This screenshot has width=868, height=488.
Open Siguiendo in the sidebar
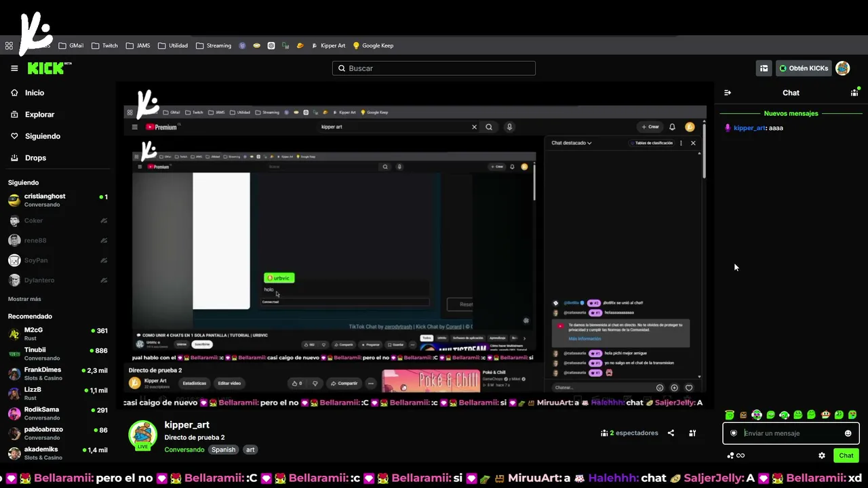35,136
